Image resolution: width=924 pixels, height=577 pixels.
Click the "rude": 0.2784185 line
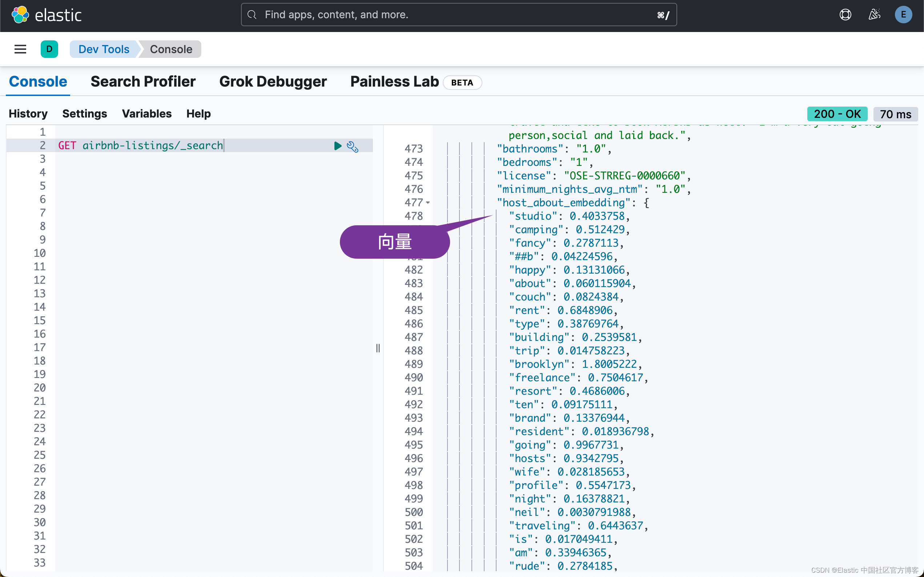click(x=563, y=566)
